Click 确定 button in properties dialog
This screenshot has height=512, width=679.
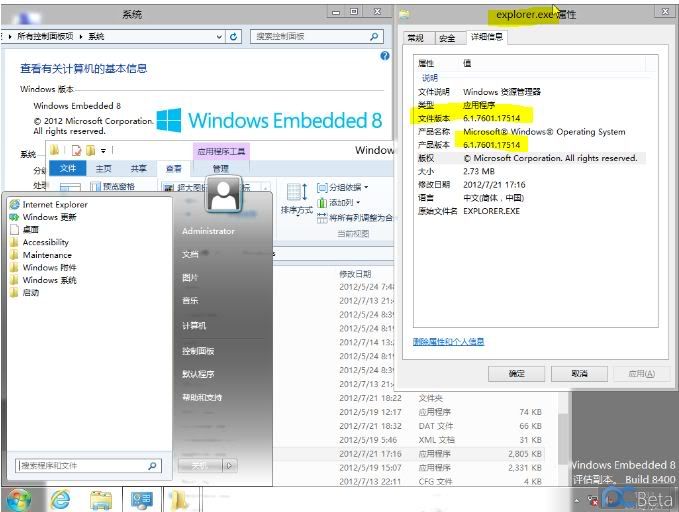pyautogui.click(x=516, y=373)
